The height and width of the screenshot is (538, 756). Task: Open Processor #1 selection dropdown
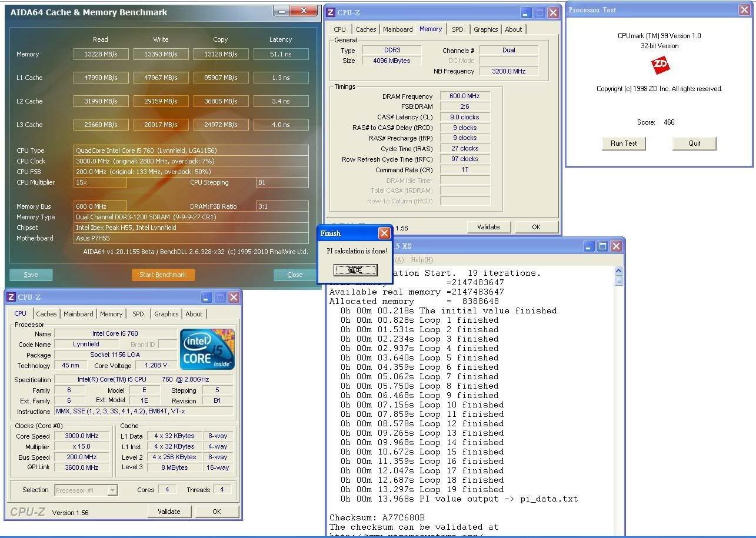point(86,490)
